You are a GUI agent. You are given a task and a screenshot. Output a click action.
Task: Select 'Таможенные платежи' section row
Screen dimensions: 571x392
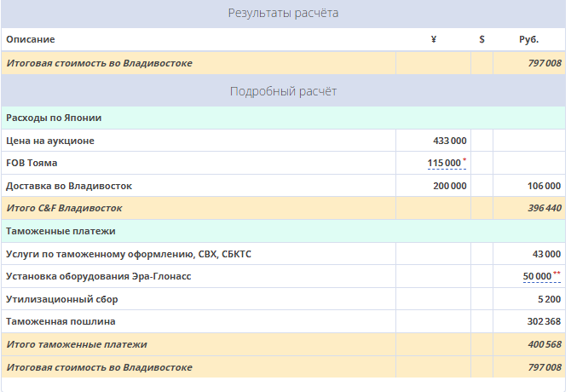click(x=283, y=231)
